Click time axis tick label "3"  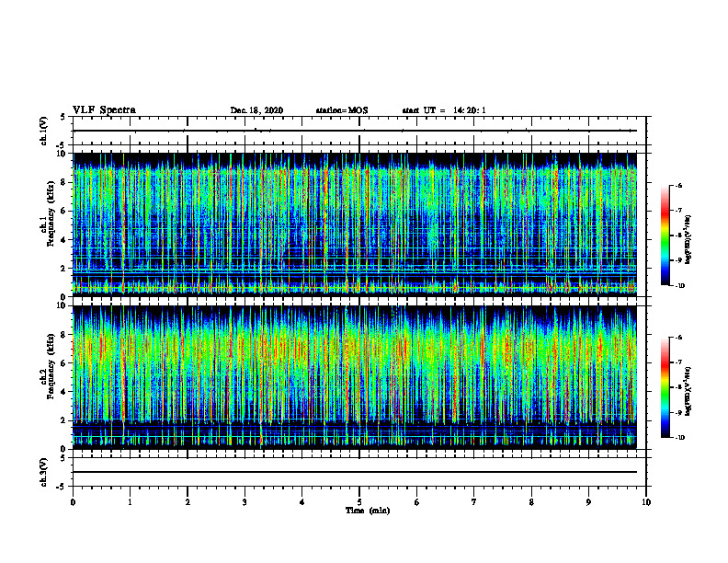point(245,502)
